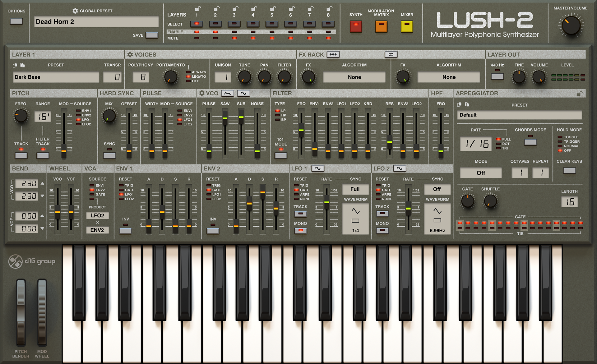Click the Clear Keys button

tap(569, 170)
